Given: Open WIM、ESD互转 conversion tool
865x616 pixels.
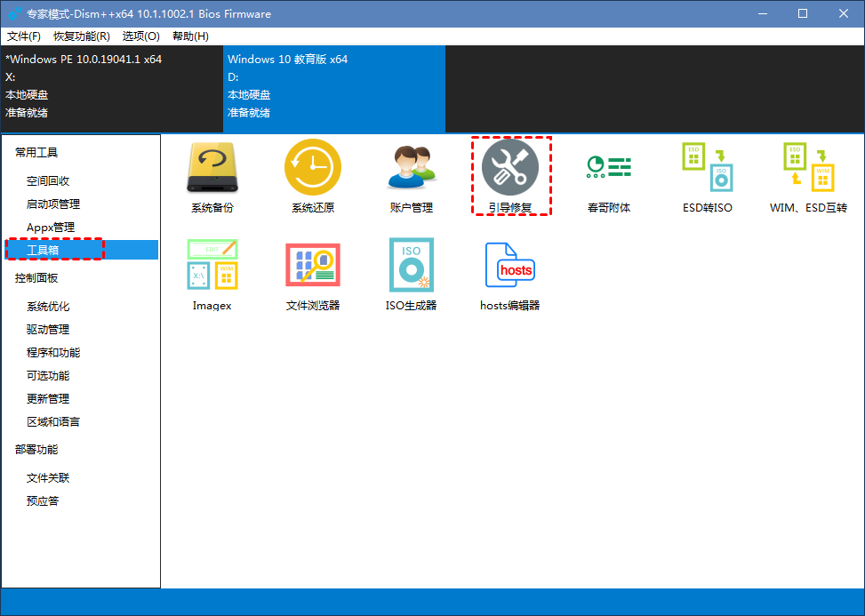Looking at the screenshot, I should (x=807, y=175).
